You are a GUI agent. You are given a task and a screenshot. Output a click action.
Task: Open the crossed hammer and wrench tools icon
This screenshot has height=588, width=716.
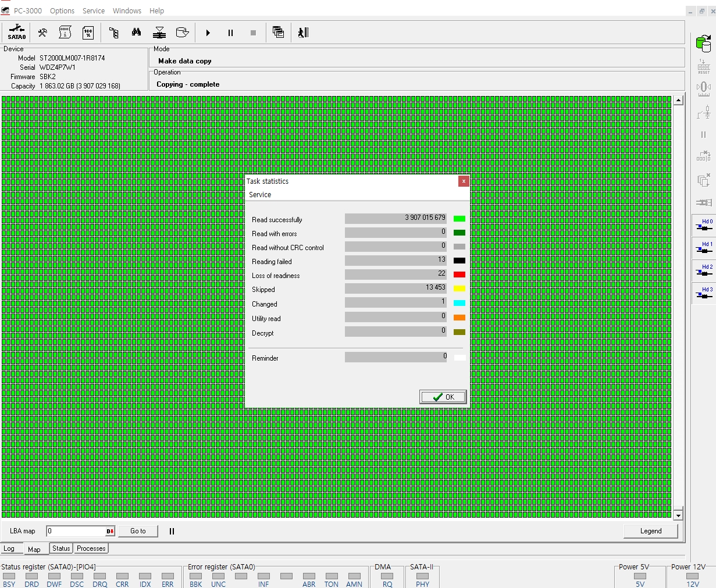(x=42, y=33)
